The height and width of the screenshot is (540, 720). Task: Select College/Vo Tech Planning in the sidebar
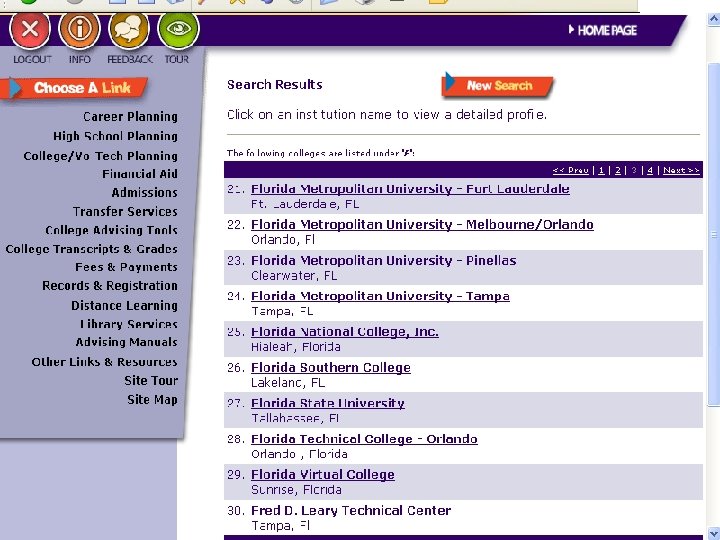(101, 156)
